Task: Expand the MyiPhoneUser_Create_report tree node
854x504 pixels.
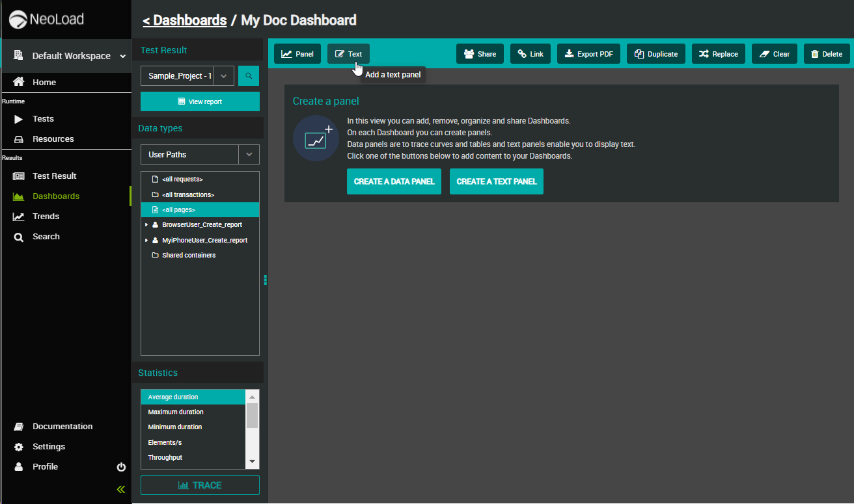Action: (x=146, y=241)
